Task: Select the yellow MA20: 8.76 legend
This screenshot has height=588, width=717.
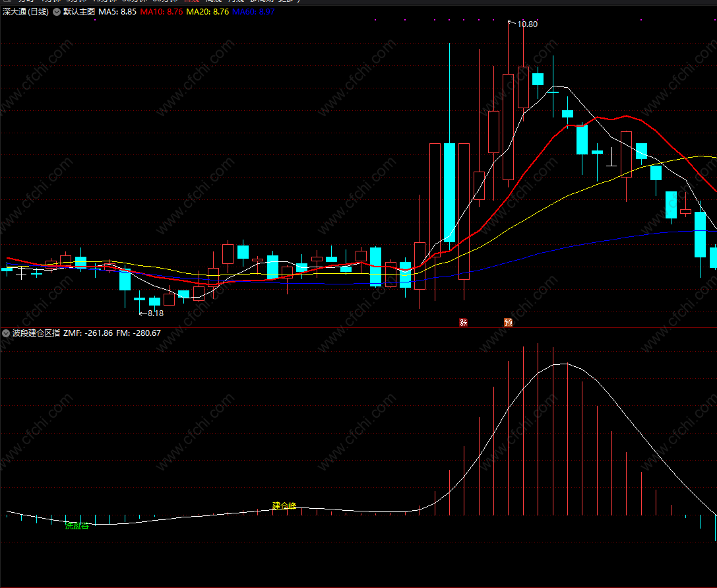Action: pos(208,12)
